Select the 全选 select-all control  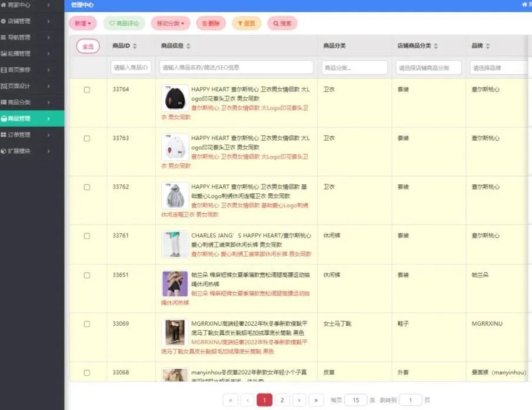pyautogui.click(x=88, y=45)
